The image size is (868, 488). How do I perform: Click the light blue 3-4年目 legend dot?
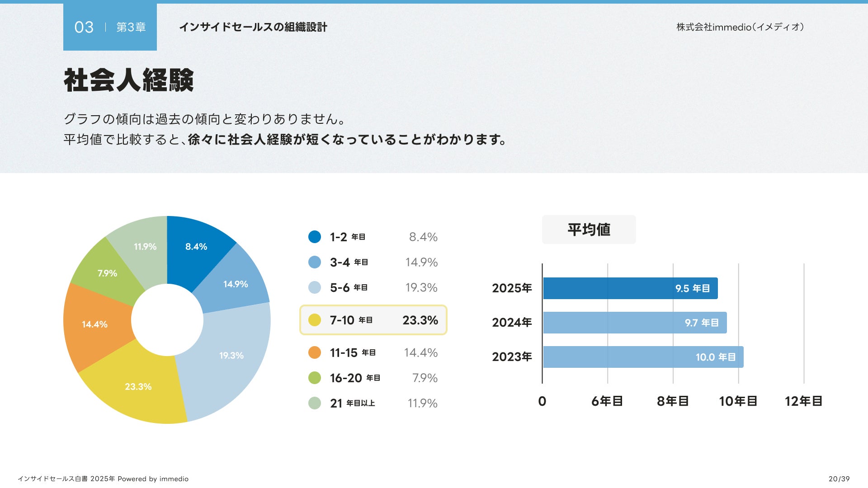[314, 262]
